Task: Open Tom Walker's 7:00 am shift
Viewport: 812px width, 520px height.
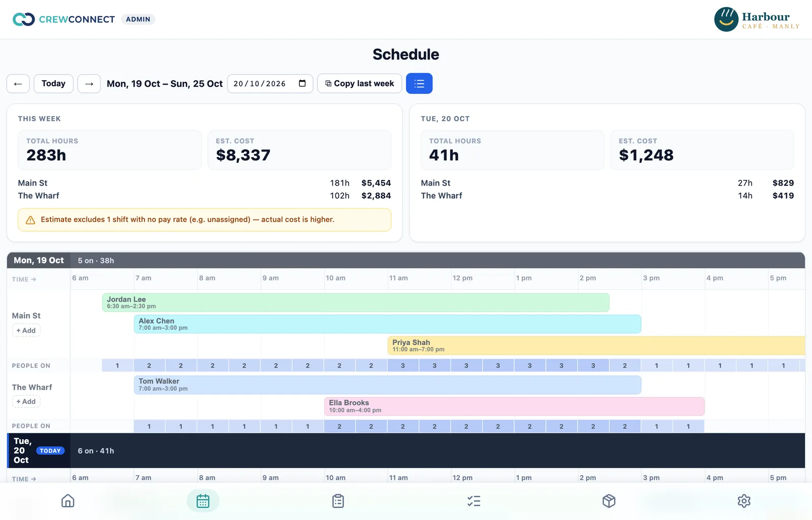Action: coord(388,385)
